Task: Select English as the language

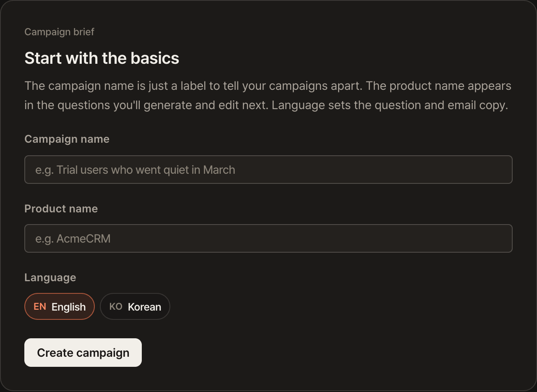Action: (x=60, y=306)
